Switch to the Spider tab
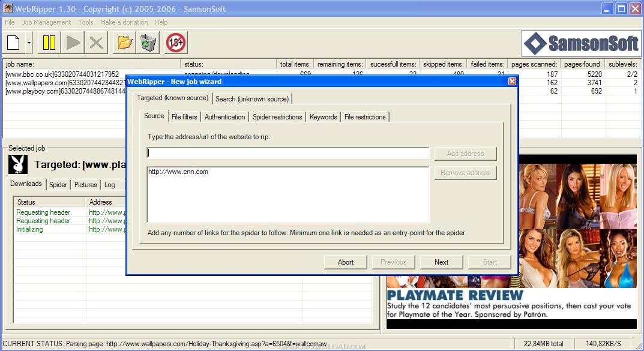 point(58,185)
